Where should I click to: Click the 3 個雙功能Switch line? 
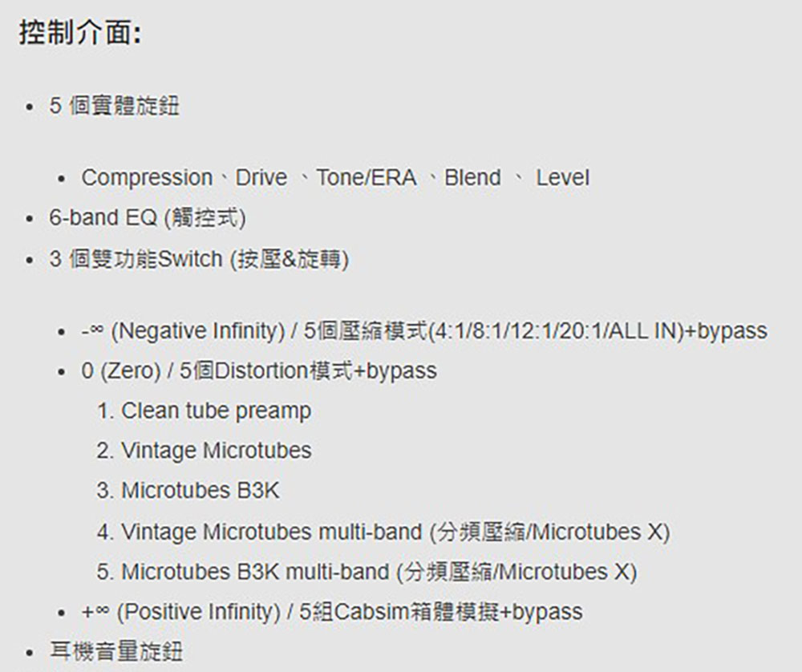(199, 259)
